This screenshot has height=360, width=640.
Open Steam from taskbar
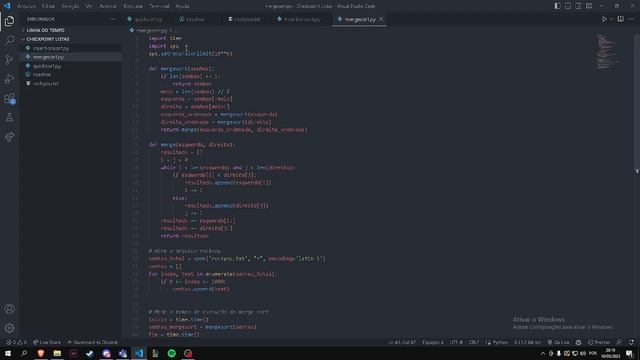pyautogui.click(x=90, y=353)
